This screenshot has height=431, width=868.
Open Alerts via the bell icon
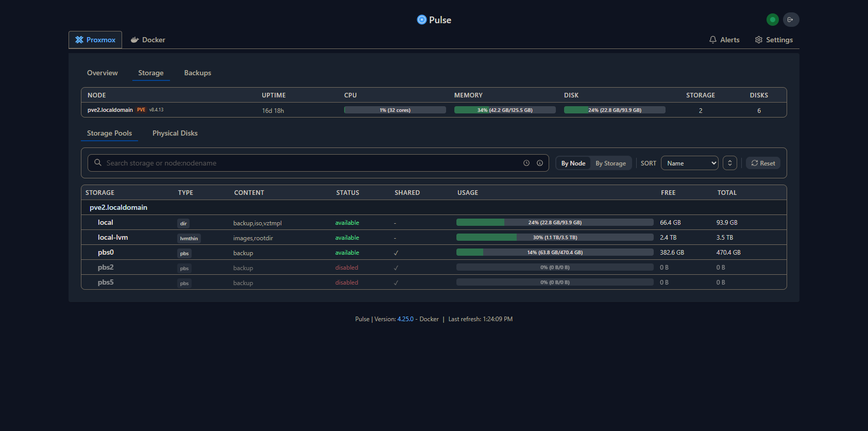click(x=713, y=40)
